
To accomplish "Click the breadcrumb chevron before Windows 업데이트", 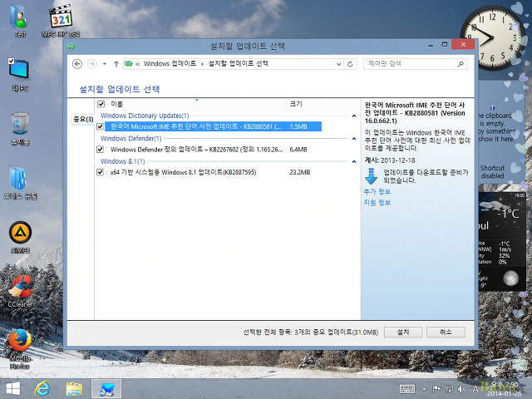I will (138, 64).
